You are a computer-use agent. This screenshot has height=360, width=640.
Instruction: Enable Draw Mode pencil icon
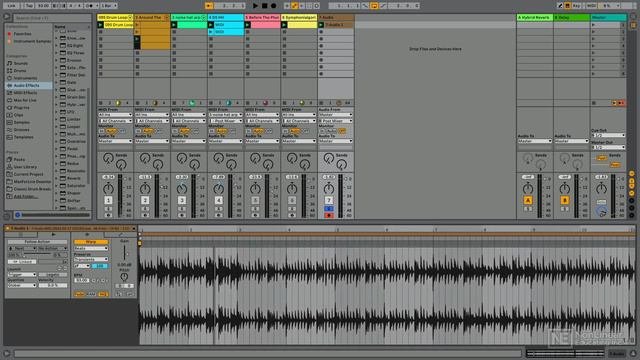(x=560, y=6)
